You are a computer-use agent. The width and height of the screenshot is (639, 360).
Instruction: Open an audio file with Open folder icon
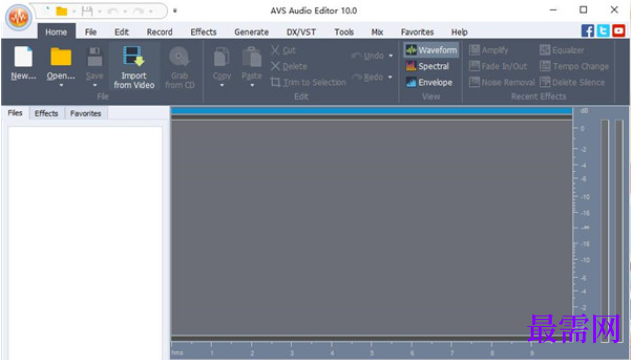pyautogui.click(x=61, y=56)
